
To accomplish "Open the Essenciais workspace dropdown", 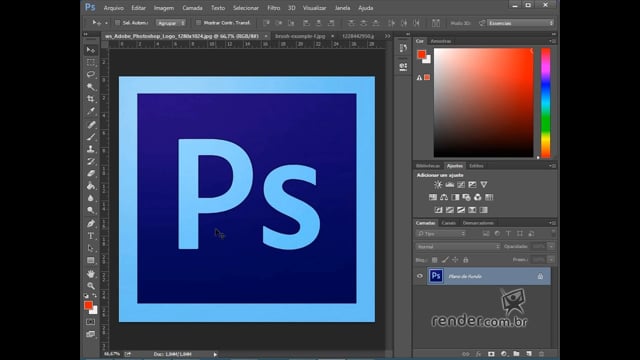I will click(521, 23).
